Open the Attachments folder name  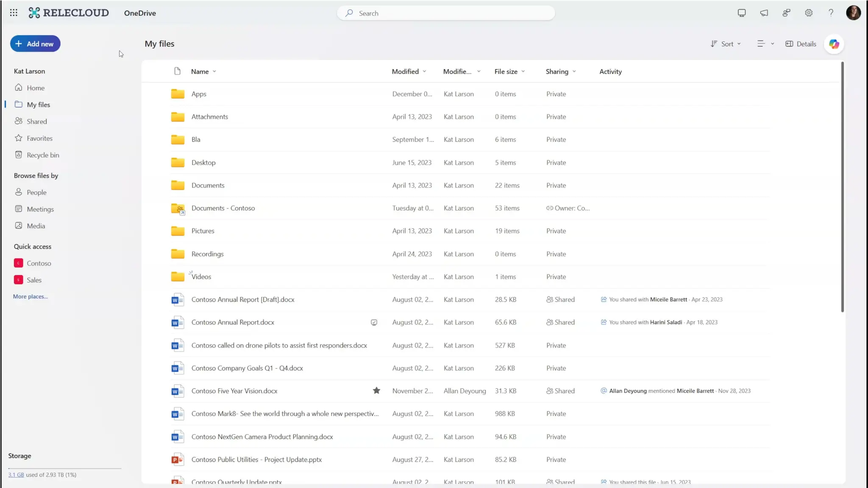[x=209, y=116]
